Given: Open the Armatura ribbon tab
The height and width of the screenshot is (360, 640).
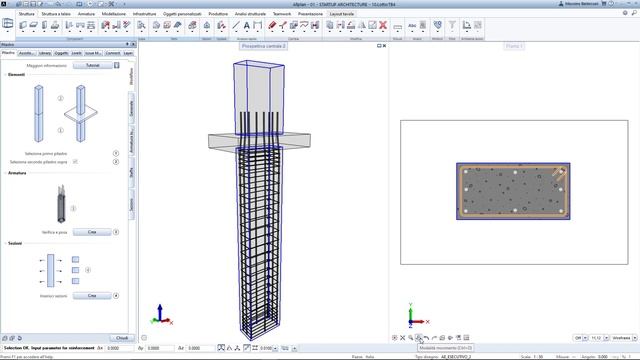Looking at the screenshot, I should coord(86,14).
